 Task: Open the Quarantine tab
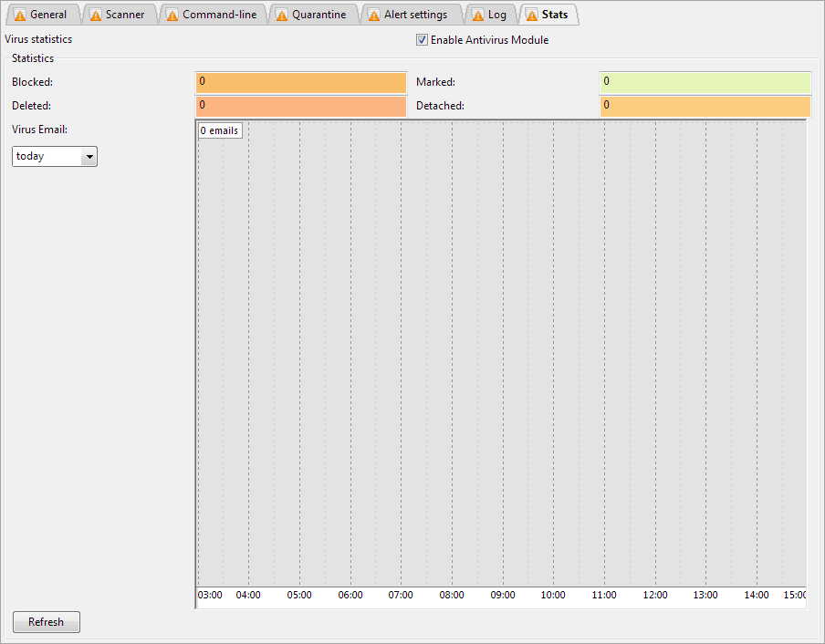[319, 15]
